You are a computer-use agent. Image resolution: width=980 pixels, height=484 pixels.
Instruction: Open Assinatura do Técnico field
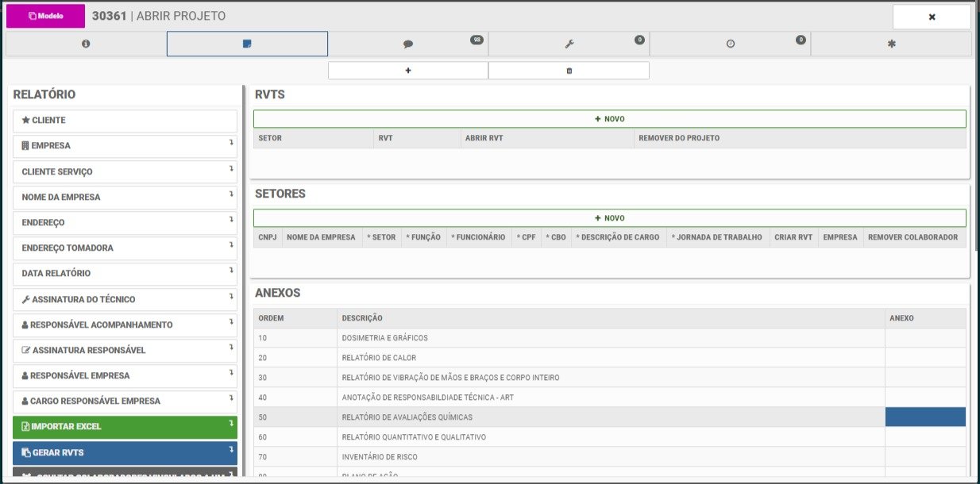point(125,299)
